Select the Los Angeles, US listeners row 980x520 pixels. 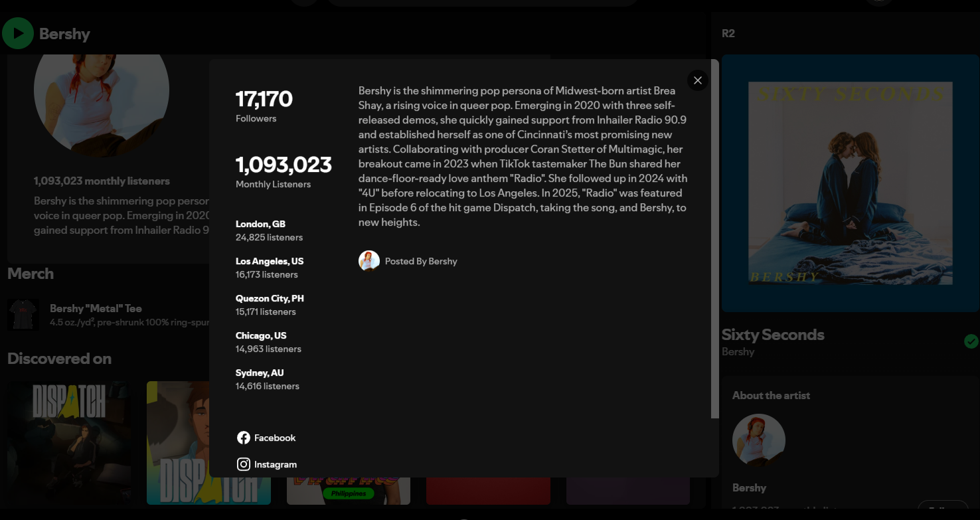270,268
